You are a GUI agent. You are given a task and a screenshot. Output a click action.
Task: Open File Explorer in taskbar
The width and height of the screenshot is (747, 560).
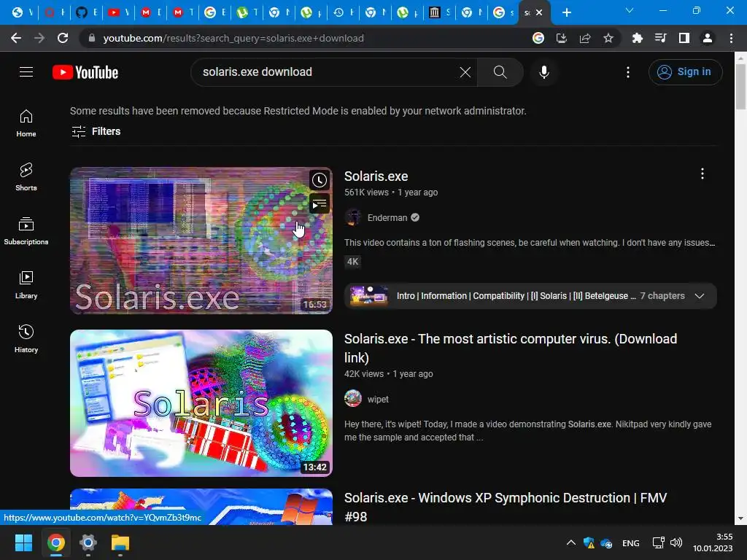pyautogui.click(x=120, y=542)
